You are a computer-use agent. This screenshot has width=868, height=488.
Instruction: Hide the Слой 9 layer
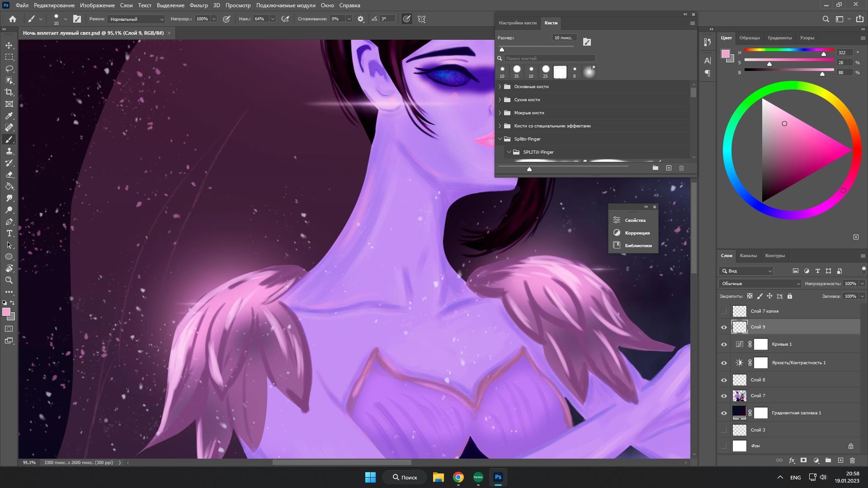(x=724, y=327)
